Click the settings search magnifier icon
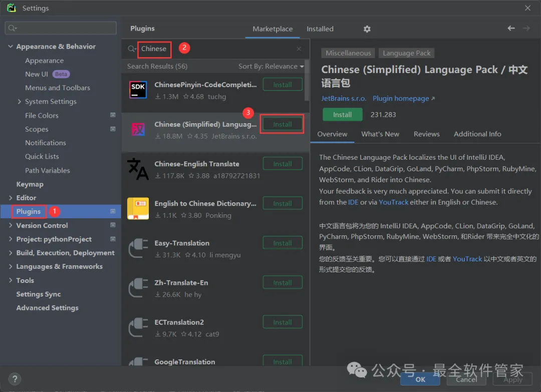This screenshot has width=541, height=392. 12,28
